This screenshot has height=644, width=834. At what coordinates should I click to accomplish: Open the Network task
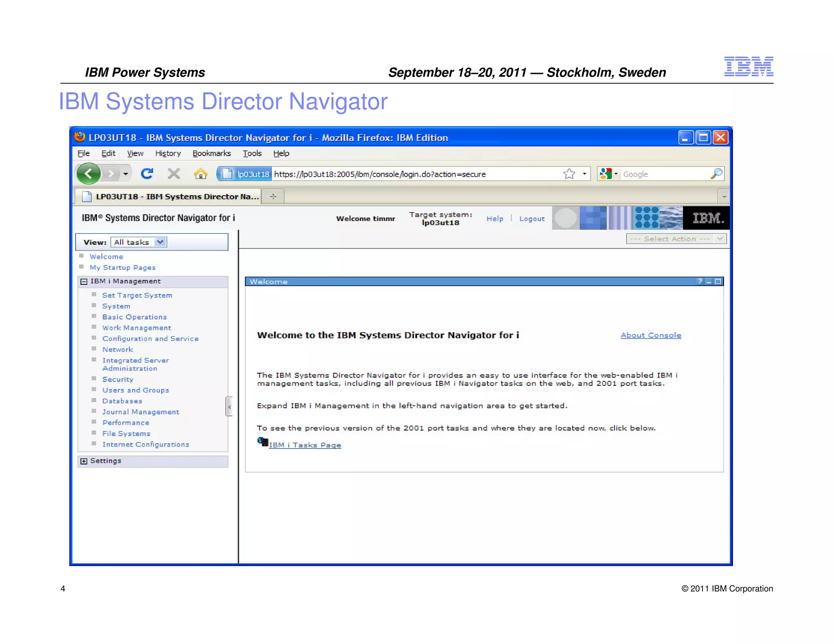pyautogui.click(x=118, y=349)
